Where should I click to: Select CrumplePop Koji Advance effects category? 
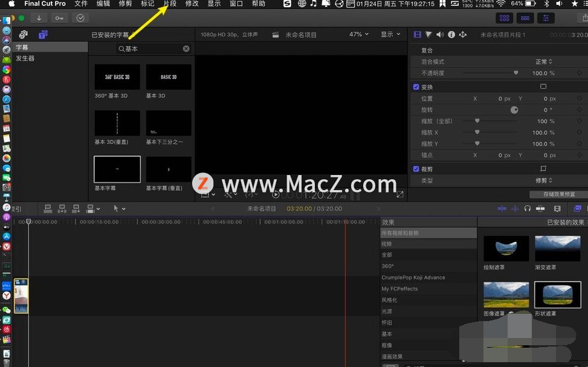(x=428, y=278)
